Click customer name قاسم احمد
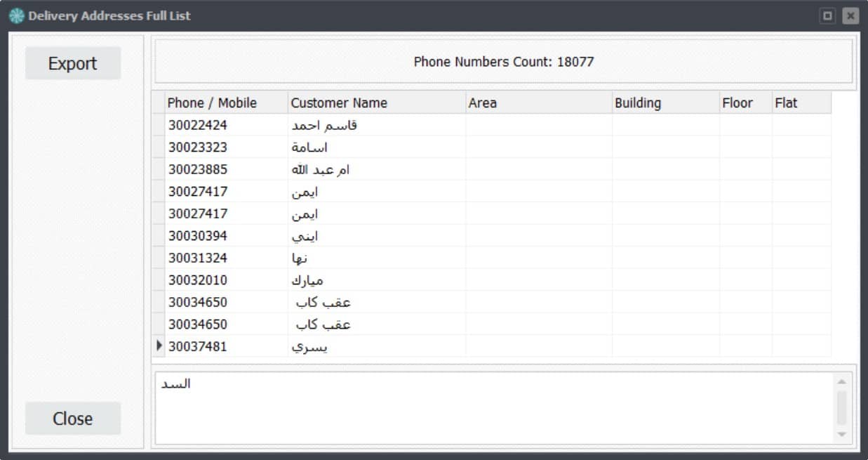868x460 pixels. click(x=324, y=125)
